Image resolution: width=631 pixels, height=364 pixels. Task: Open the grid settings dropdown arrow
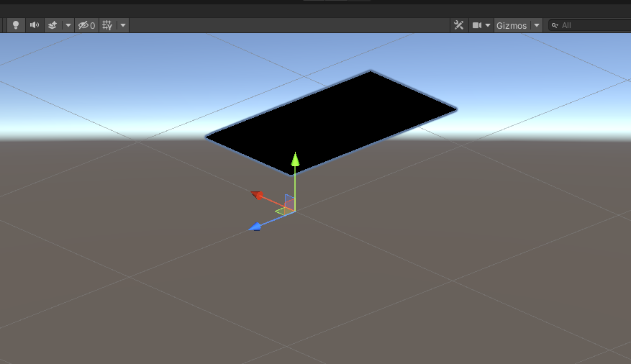coord(123,25)
